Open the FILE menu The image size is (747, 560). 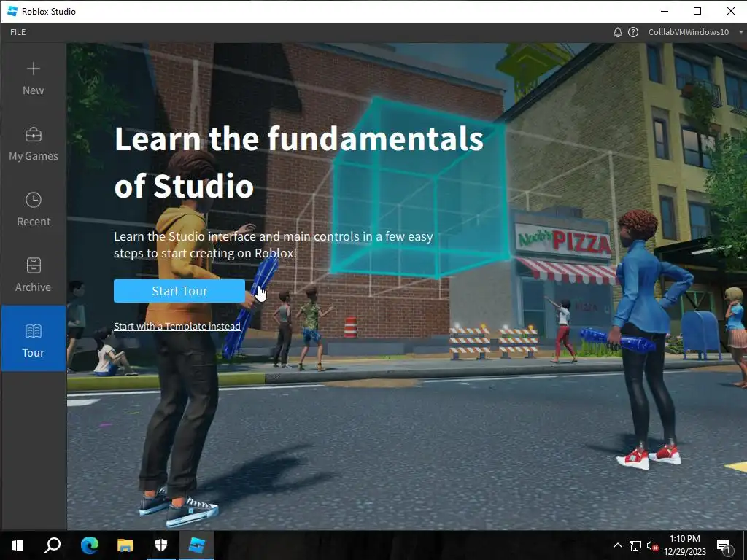(x=18, y=32)
